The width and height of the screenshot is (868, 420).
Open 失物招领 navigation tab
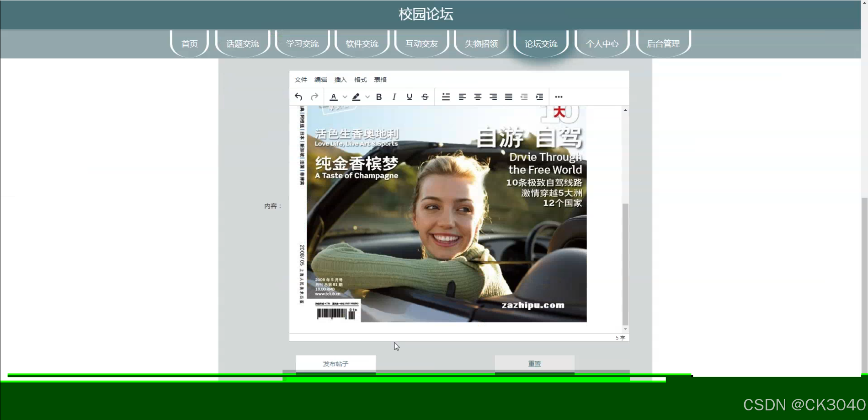tap(481, 43)
